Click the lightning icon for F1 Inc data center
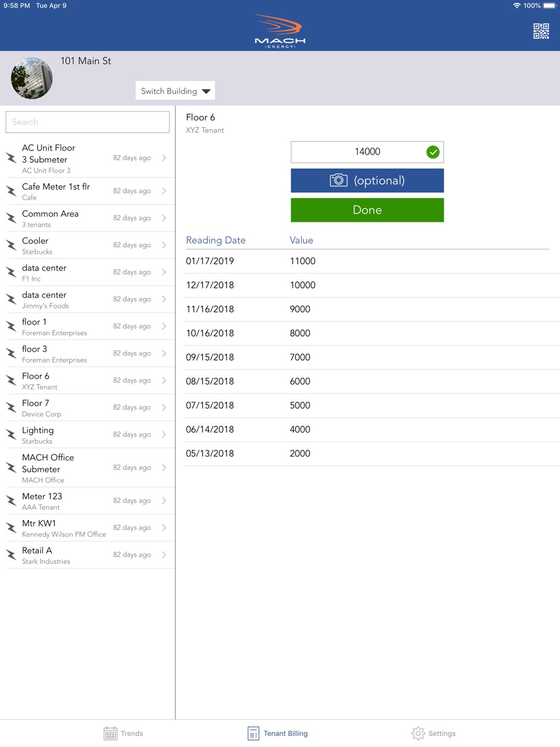Image resolution: width=560 pixels, height=747 pixels. (x=11, y=272)
